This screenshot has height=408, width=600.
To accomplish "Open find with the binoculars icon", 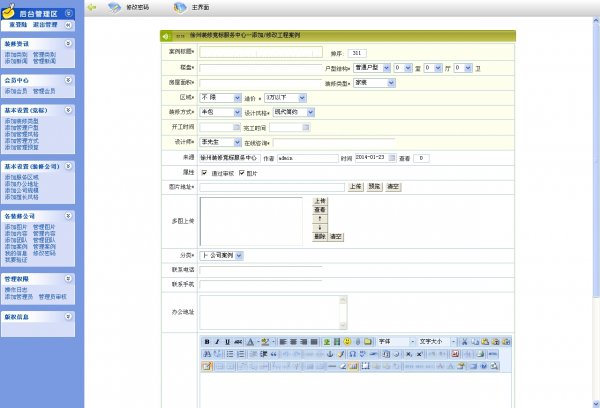I will [x=207, y=354].
